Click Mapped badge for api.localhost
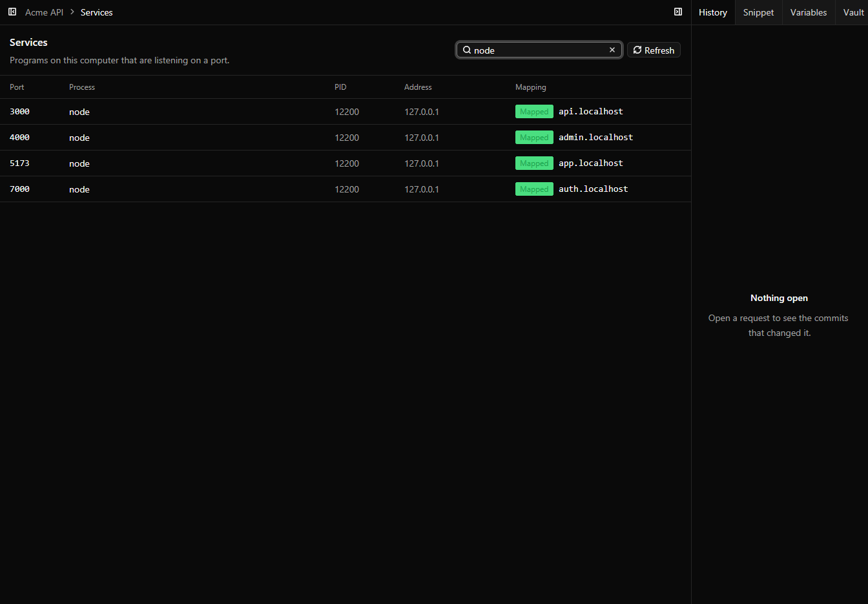The height and width of the screenshot is (604, 868). click(534, 112)
